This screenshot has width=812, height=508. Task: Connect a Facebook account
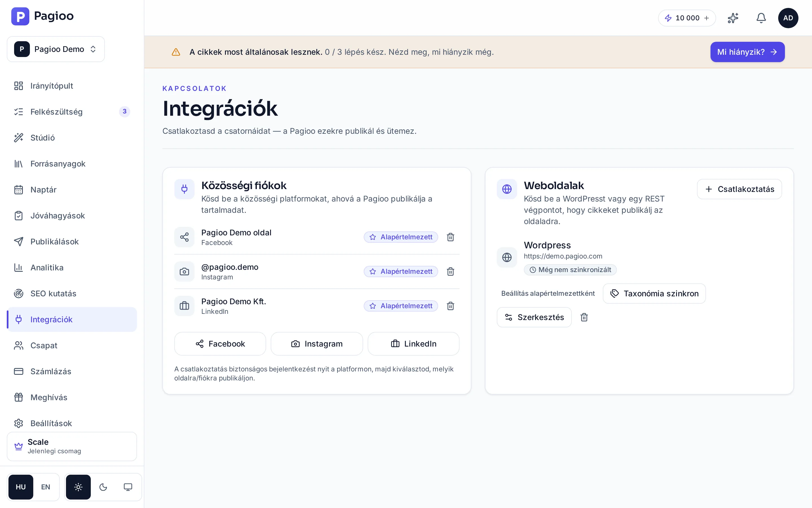220,344
